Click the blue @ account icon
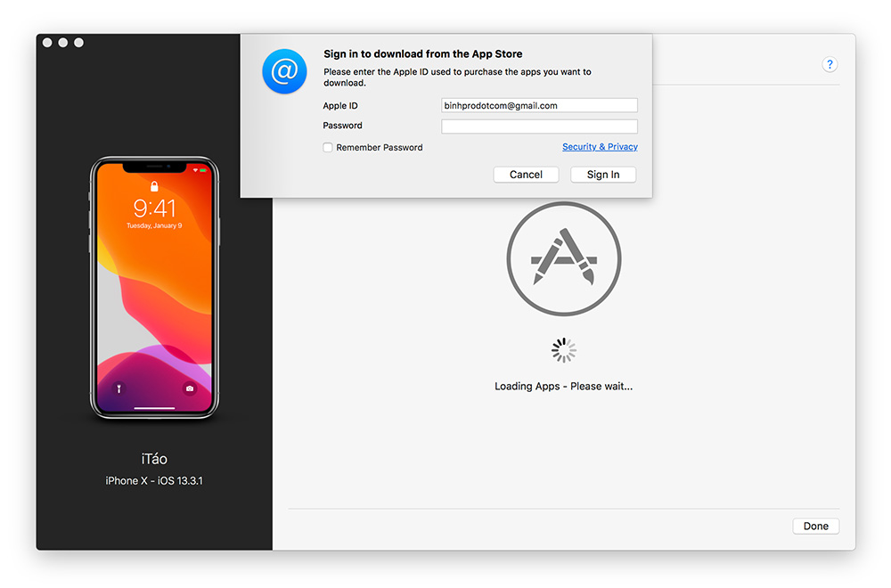This screenshot has width=891, height=588. point(284,71)
